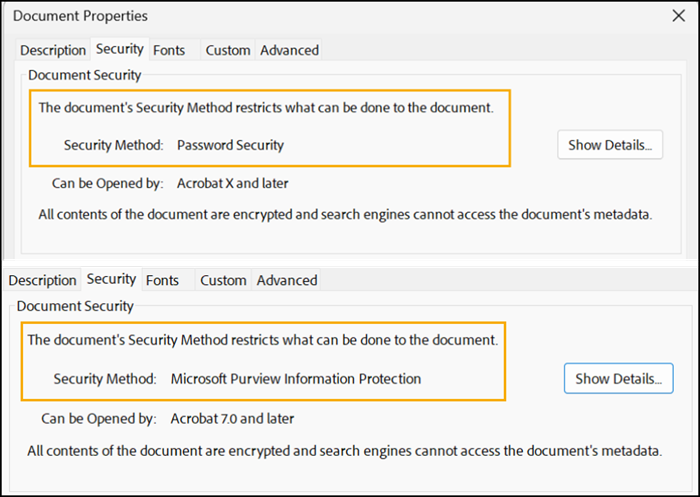The image size is (700, 497).
Task: Click 'Document Security' group label in upper dialog
Action: [84, 75]
